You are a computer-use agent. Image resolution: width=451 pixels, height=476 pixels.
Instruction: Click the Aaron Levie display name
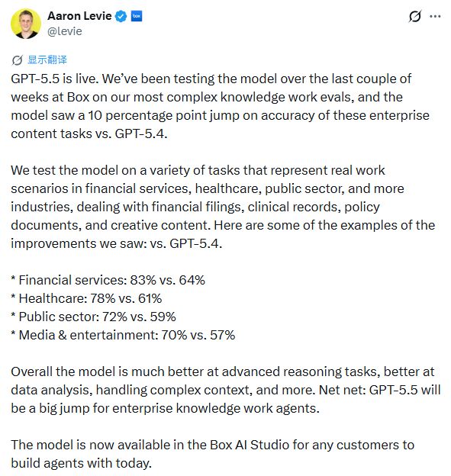click(79, 16)
